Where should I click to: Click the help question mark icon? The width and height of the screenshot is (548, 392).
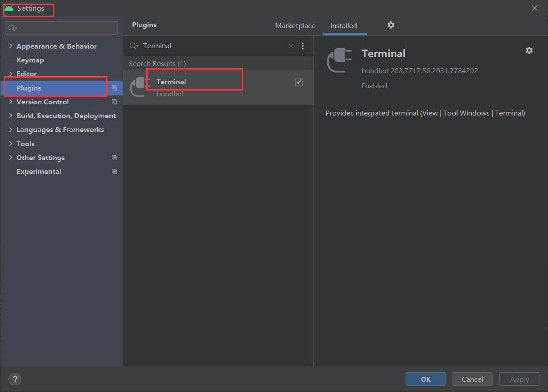pos(15,379)
